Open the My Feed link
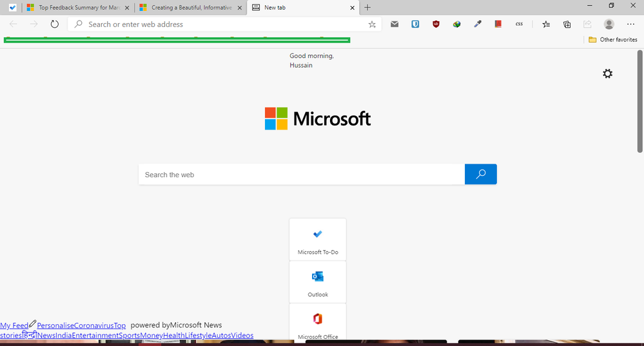 coord(14,325)
